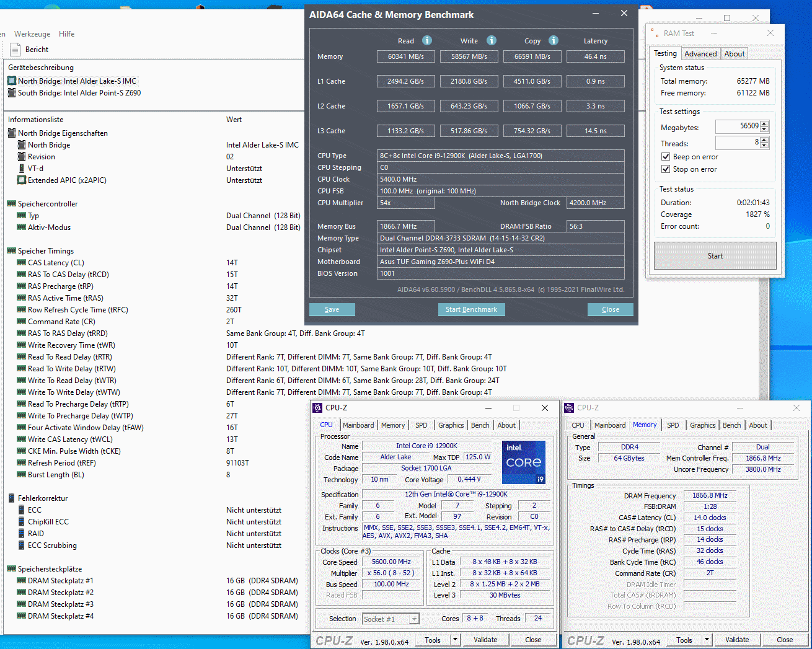Click the Refresh Period (tREF) row icon

(x=22, y=463)
